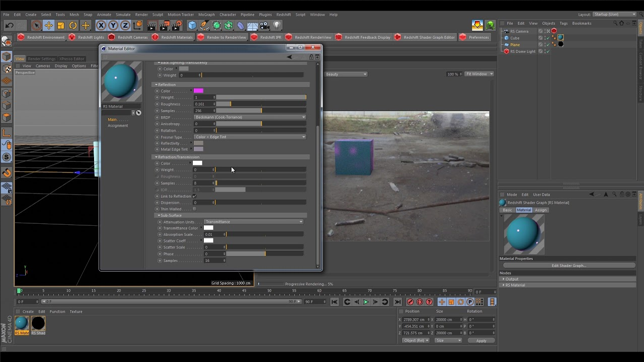The width and height of the screenshot is (644, 362).
Task: Click Render View clapperboard icon
Action: [x=152, y=25]
